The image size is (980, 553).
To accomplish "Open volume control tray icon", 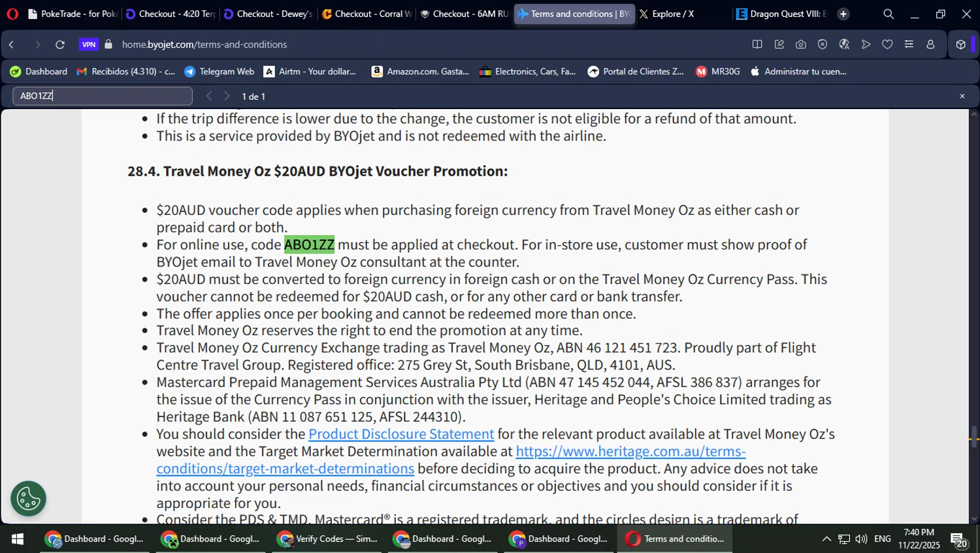I will (x=861, y=539).
